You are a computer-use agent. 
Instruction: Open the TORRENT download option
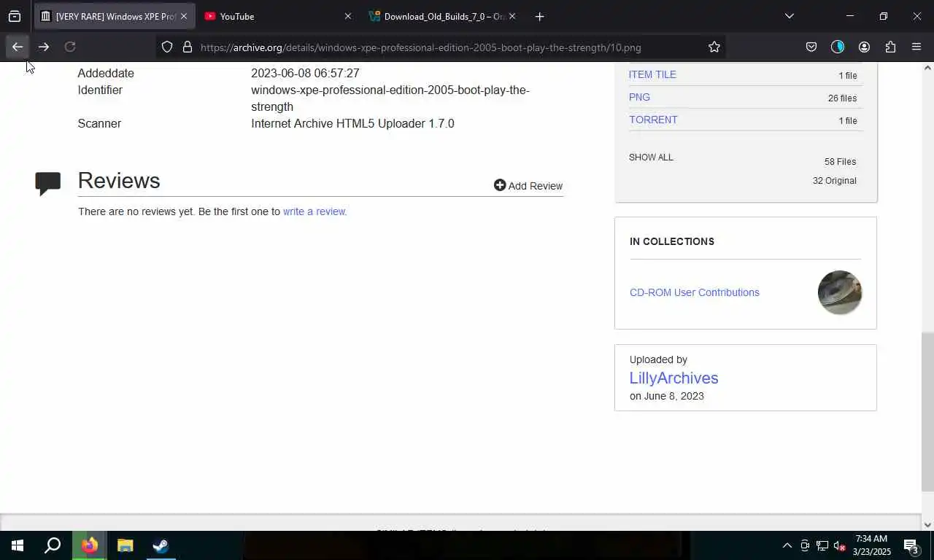653,120
